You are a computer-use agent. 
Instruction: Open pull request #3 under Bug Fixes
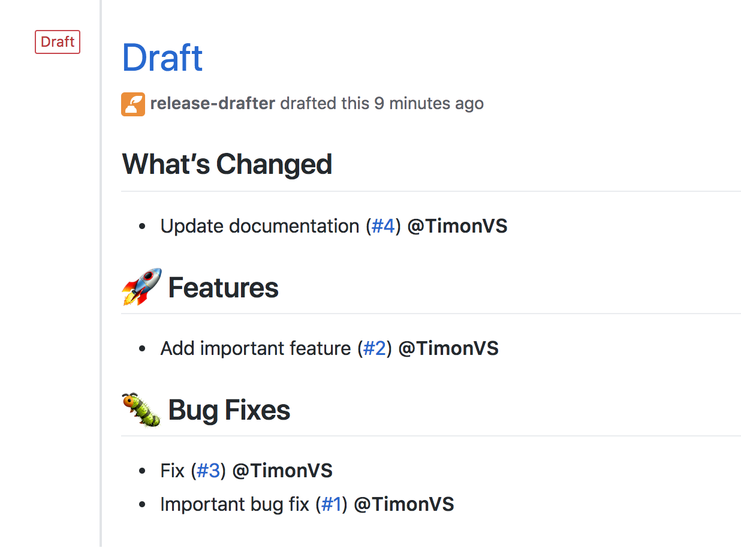point(208,471)
